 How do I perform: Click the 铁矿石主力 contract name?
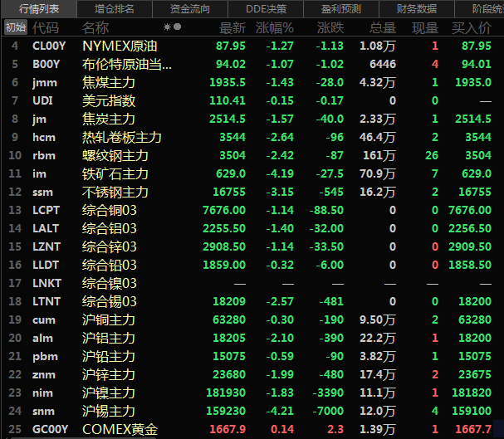click(x=115, y=173)
